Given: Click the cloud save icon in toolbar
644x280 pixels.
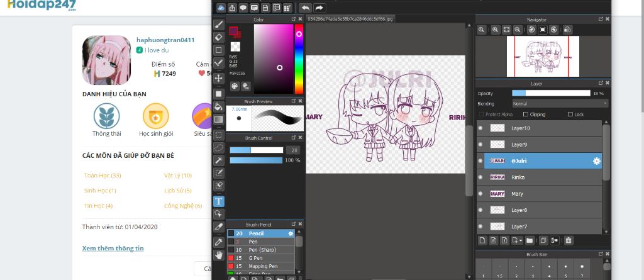Looking at the screenshot, I should pyautogui.click(x=221, y=8).
